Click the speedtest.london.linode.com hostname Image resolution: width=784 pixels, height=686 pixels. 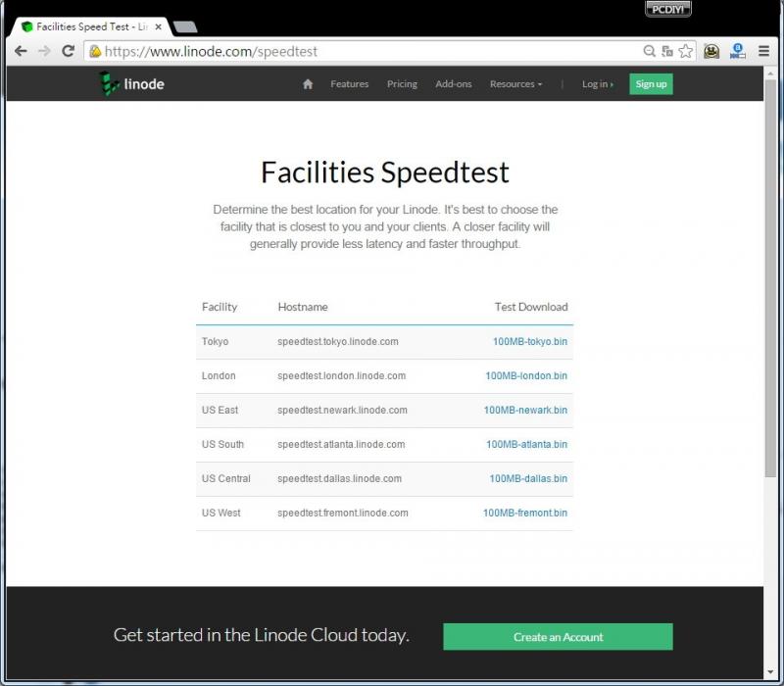(341, 375)
